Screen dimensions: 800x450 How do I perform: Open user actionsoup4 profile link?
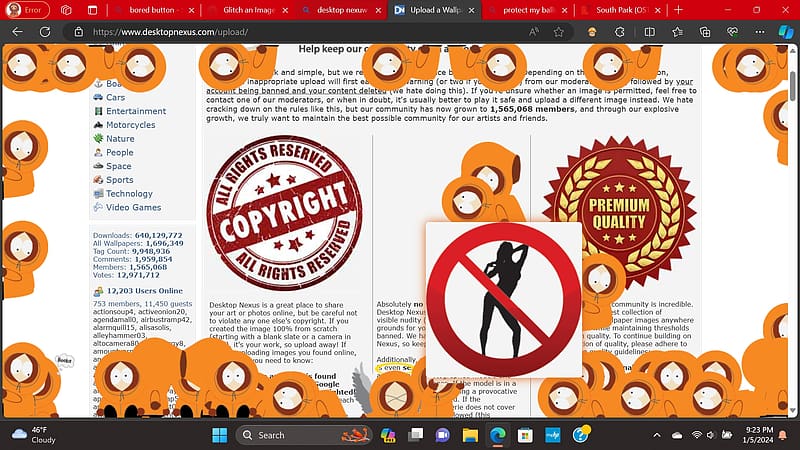113,311
